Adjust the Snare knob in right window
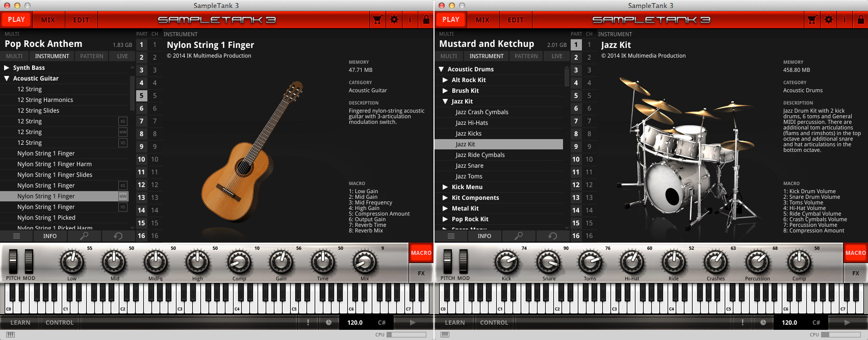Screen dimensions: 868x340 [x=549, y=262]
